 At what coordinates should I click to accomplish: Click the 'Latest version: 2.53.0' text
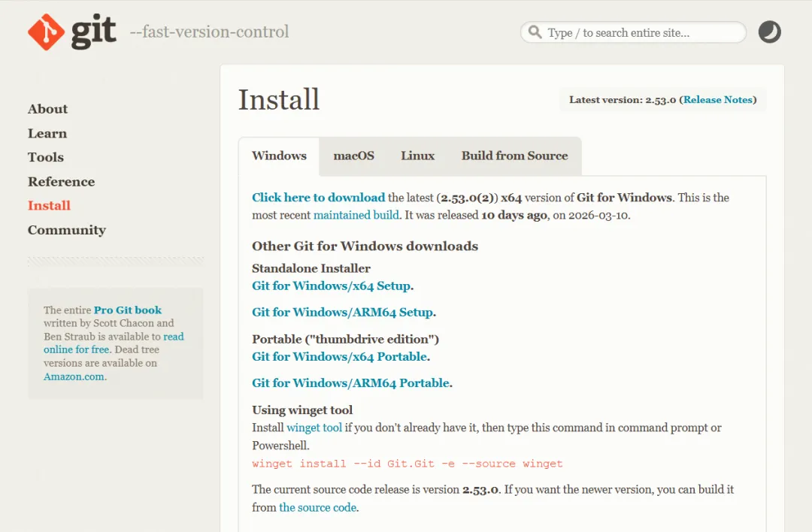623,100
